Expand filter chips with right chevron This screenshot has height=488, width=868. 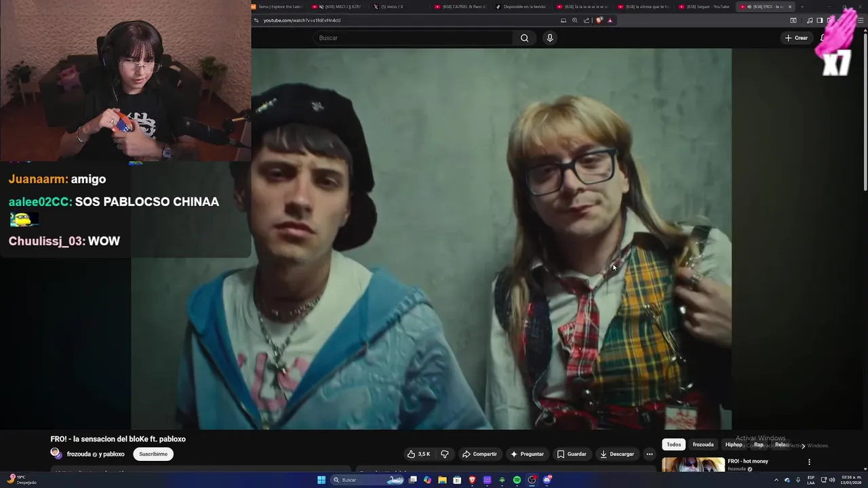coord(804,445)
